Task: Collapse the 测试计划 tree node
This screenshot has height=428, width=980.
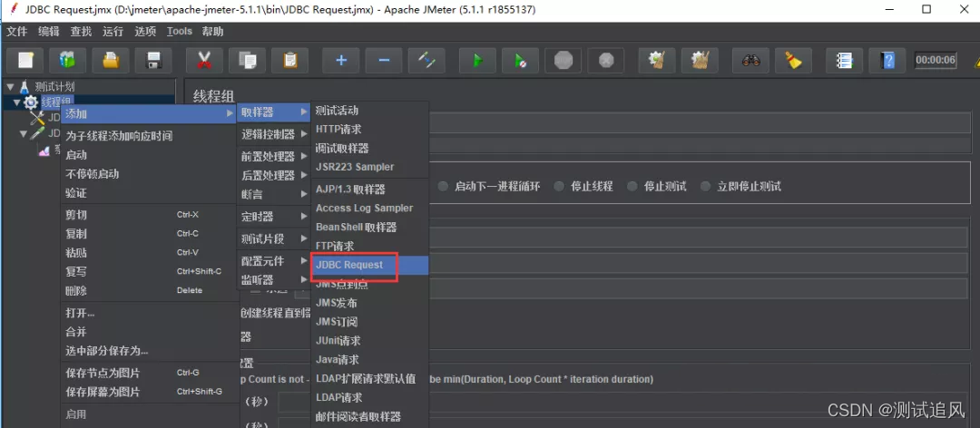Action: point(10,86)
